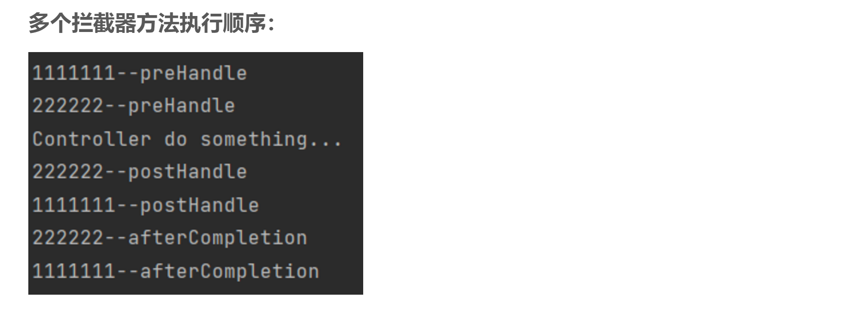
Task: Click the 222222 prefix of the afterCompletion line
Action: [x=68, y=238]
